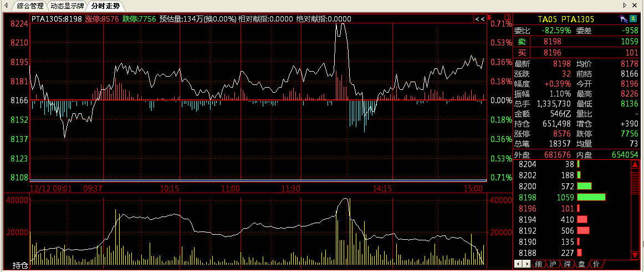Viewport: 644px width, 272px height.
Task: Click the 买 buy label
Action: [522, 53]
